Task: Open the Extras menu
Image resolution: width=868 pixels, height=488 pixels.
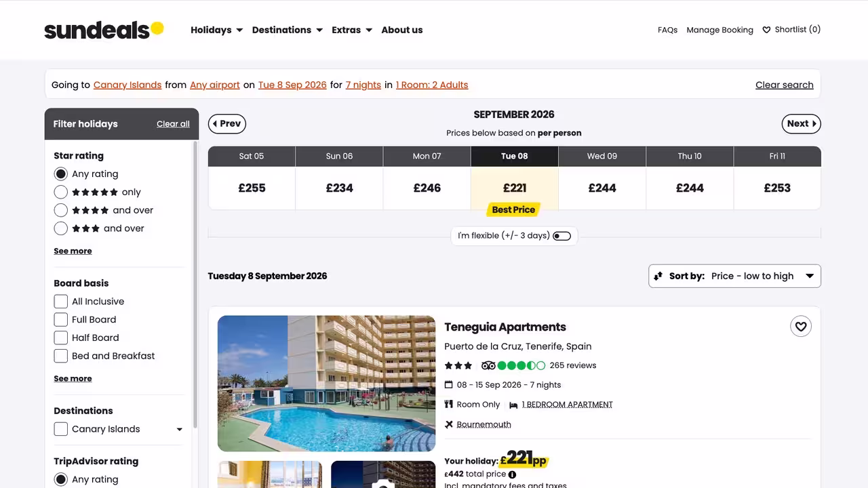Action: (x=352, y=30)
